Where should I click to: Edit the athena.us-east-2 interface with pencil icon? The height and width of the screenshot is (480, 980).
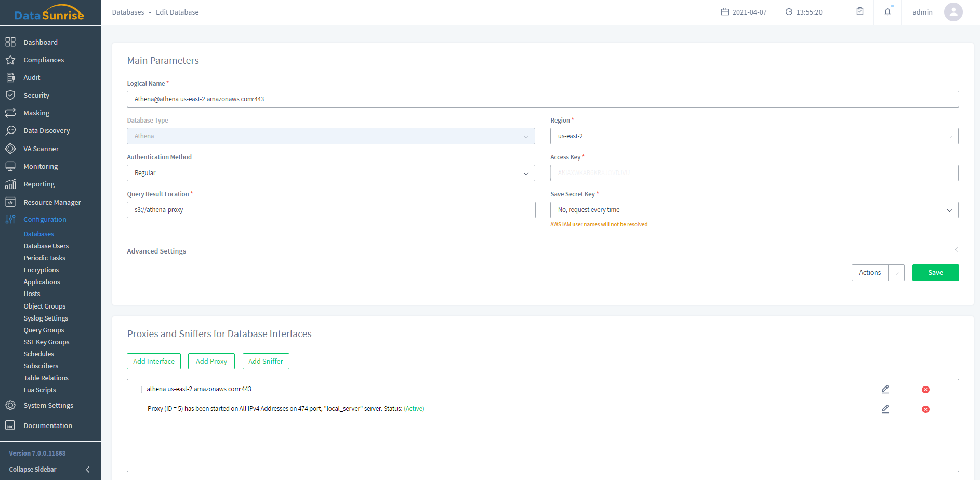click(x=885, y=389)
